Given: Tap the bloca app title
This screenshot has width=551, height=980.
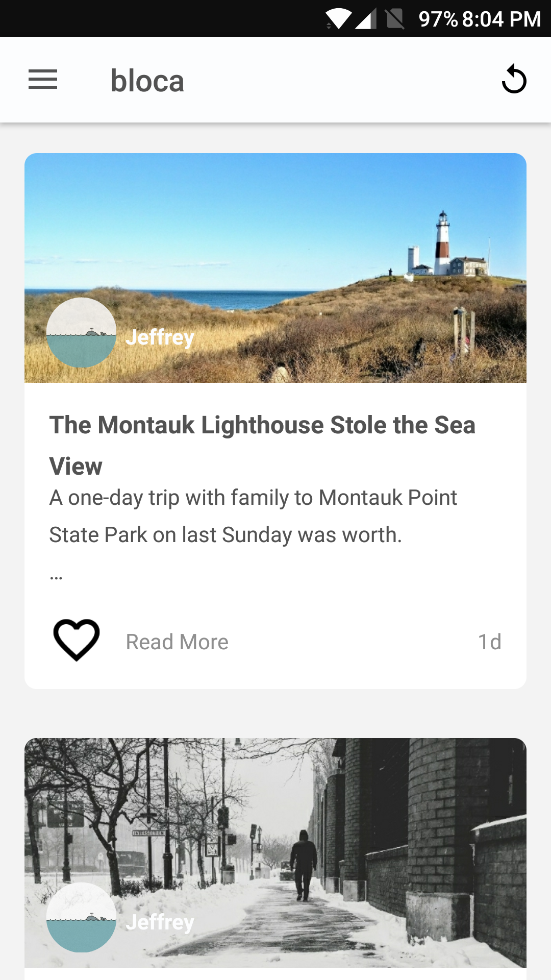Looking at the screenshot, I should coord(147,81).
